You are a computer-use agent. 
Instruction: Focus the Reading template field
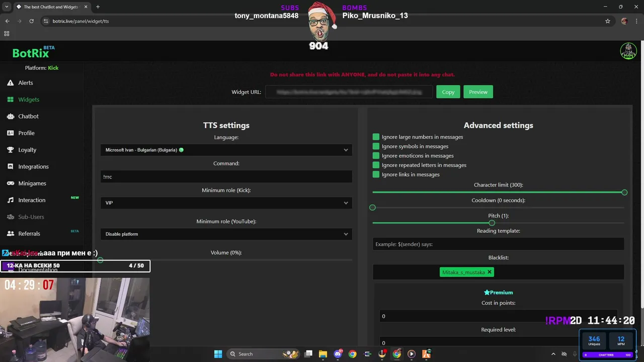[498, 244]
